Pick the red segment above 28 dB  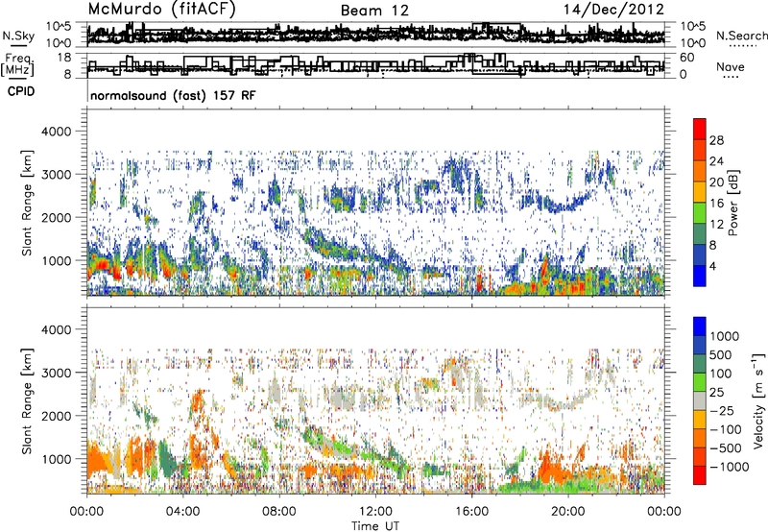pos(700,129)
